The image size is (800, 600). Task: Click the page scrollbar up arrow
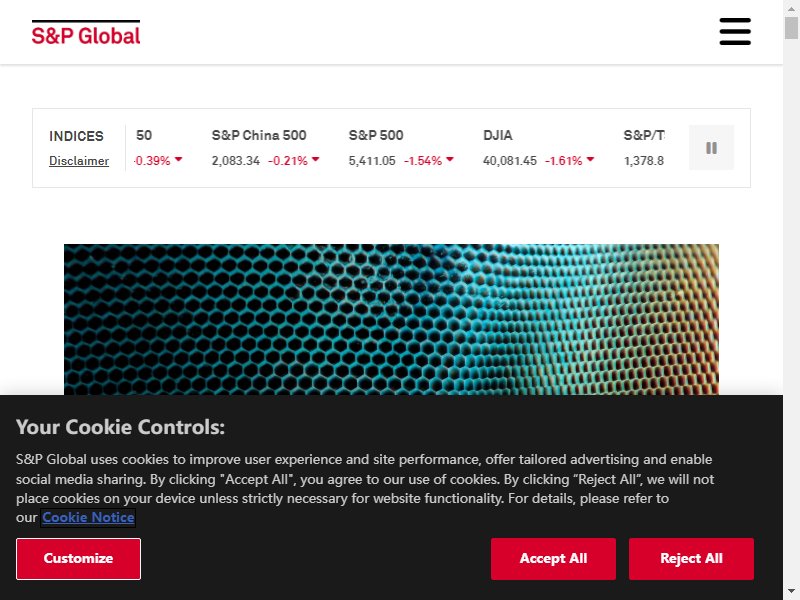pos(791,8)
